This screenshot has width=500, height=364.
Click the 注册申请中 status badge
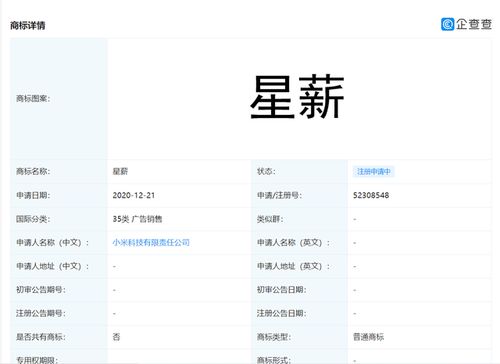click(374, 171)
